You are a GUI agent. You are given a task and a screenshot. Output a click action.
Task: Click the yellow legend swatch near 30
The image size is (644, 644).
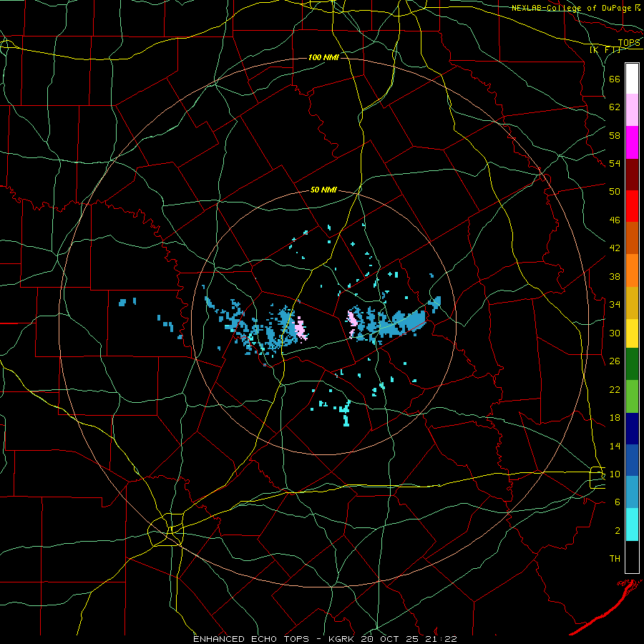pos(632,333)
